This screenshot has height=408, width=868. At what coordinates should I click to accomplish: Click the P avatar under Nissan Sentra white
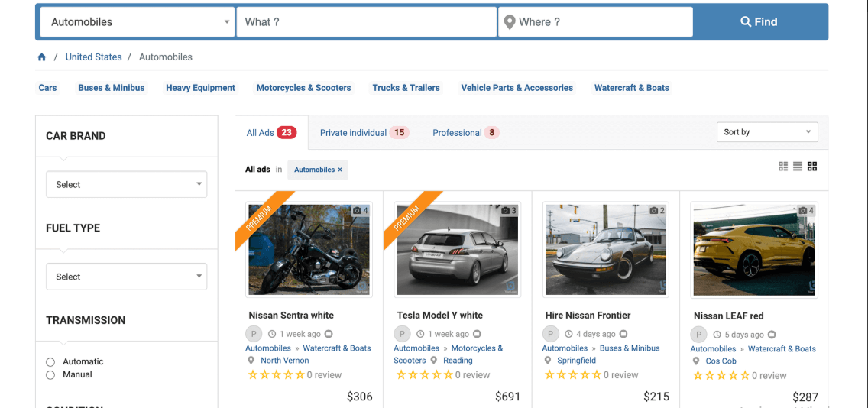[254, 334]
